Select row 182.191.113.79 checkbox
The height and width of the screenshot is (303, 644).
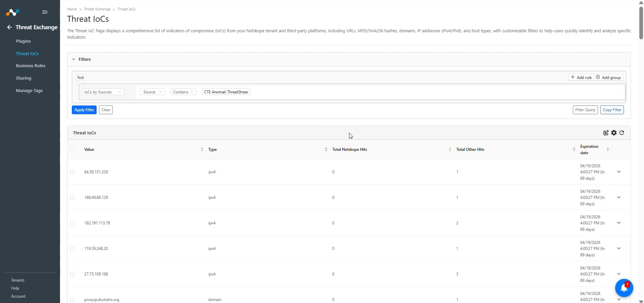click(x=72, y=223)
